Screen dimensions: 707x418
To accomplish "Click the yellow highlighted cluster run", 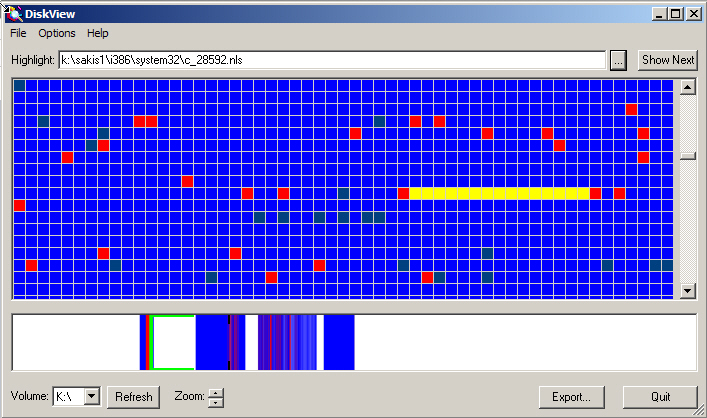I will (x=499, y=193).
